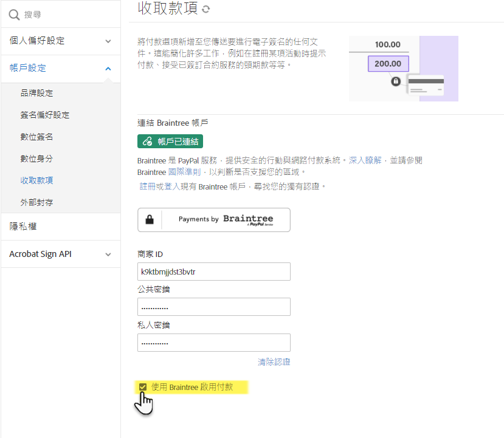Expand Acrobat Sign API chevron
Screen dimensions: 504x438
[108, 255]
